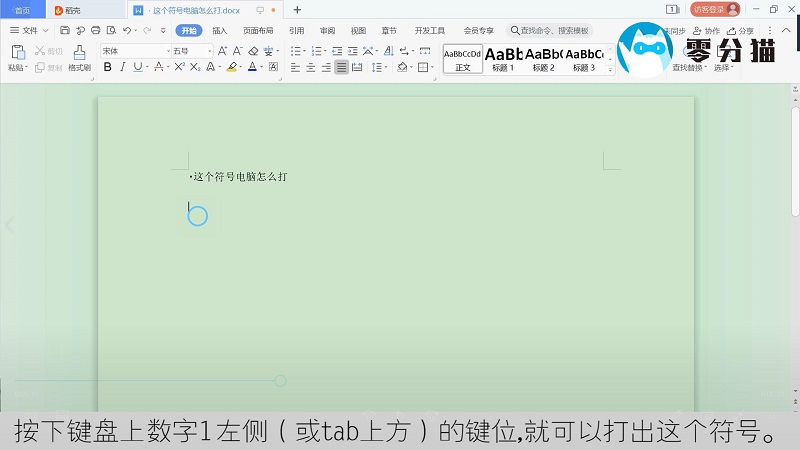The height and width of the screenshot is (450, 800).
Task: Click the Increase Font Size icon
Action: 224,51
